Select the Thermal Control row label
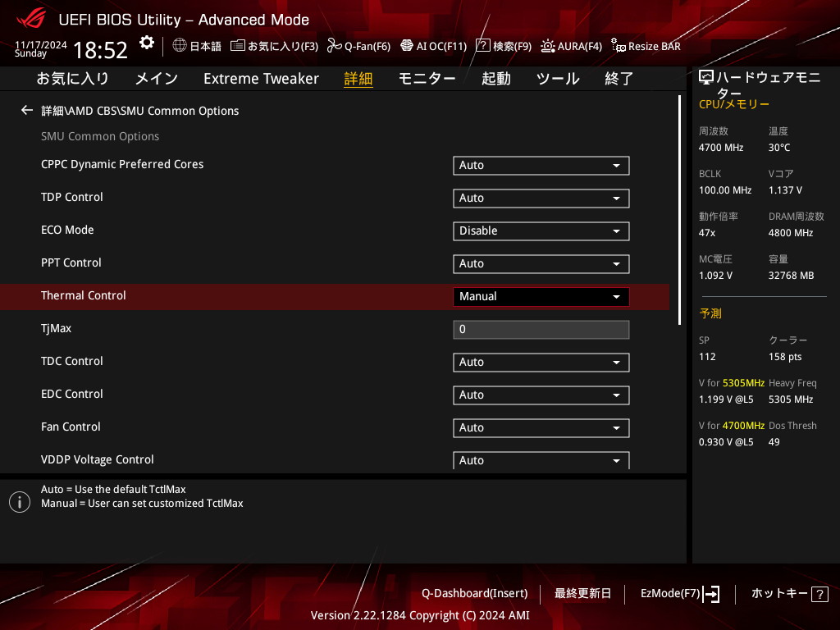Screen dimensions: 840x630 coord(84,295)
